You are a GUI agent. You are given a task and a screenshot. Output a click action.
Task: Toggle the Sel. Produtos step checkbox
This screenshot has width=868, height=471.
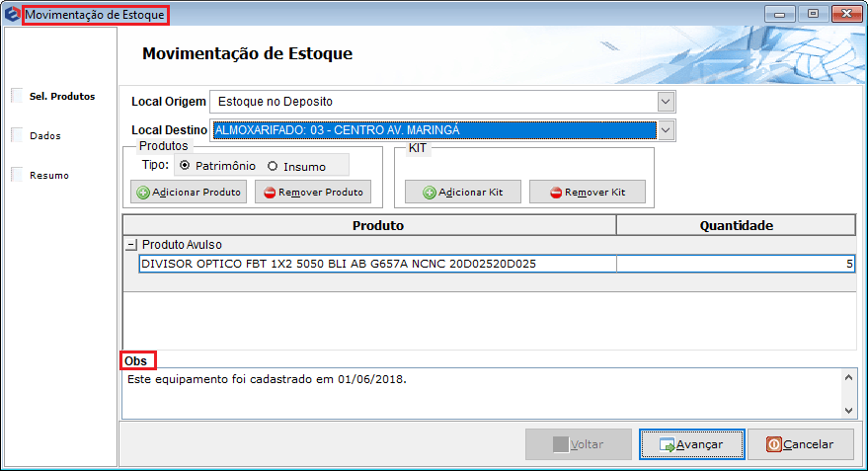17,96
